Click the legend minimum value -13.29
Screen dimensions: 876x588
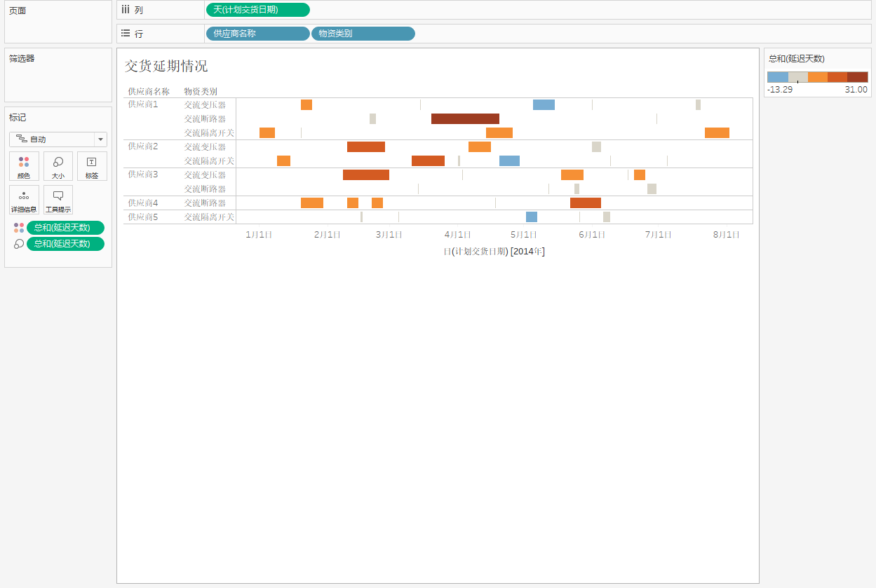(x=780, y=90)
